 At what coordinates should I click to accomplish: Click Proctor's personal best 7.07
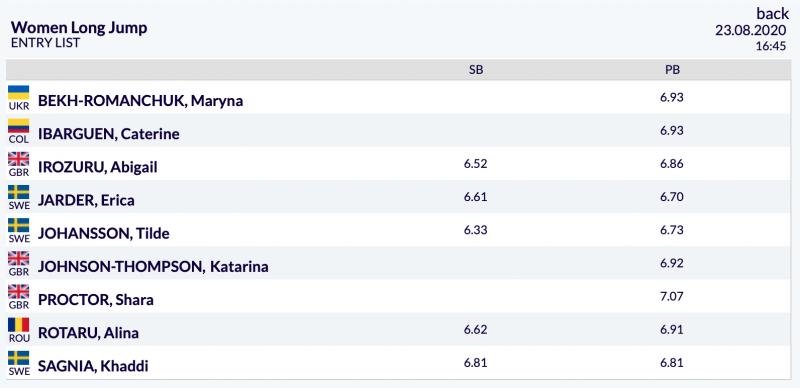click(x=672, y=297)
